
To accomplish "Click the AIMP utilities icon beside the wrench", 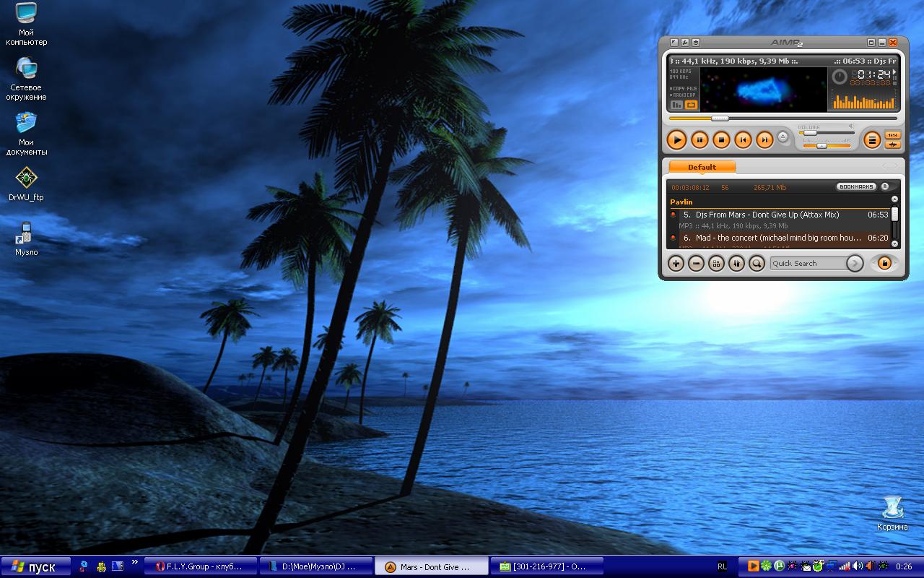I will 696,43.
